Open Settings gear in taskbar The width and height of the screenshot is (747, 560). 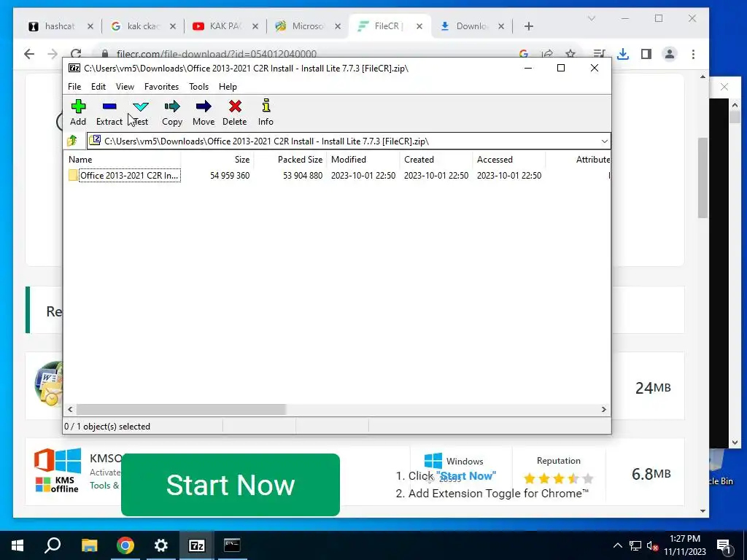click(161, 545)
